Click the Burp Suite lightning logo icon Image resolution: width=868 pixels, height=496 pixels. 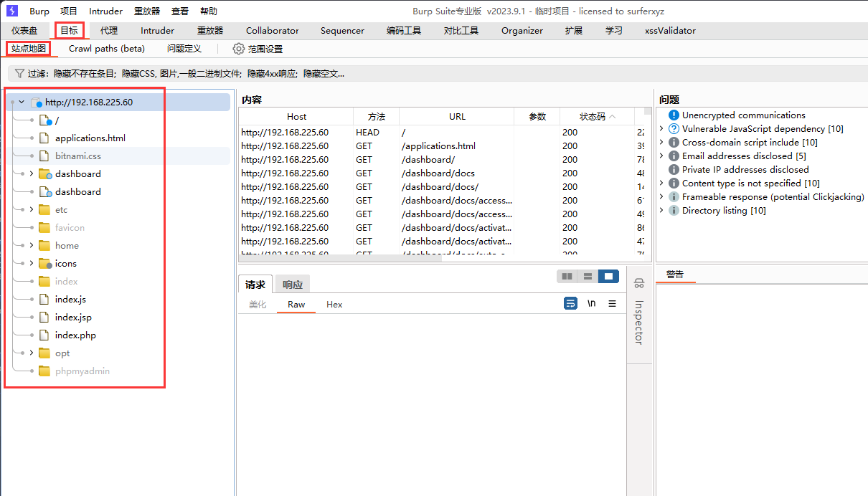12,11
